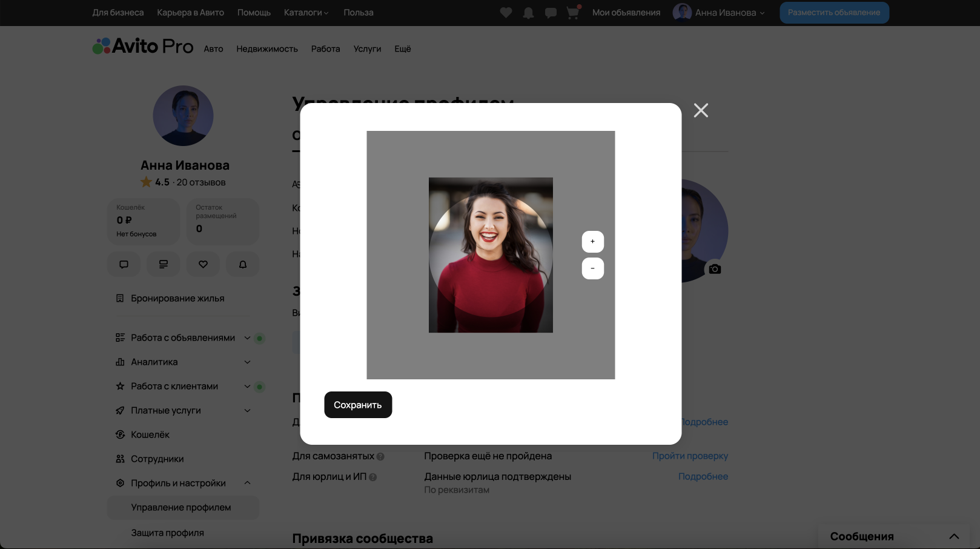980x549 pixels.
Task: Open the Услуги category
Action: pyautogui.click(x=367, y=49)
